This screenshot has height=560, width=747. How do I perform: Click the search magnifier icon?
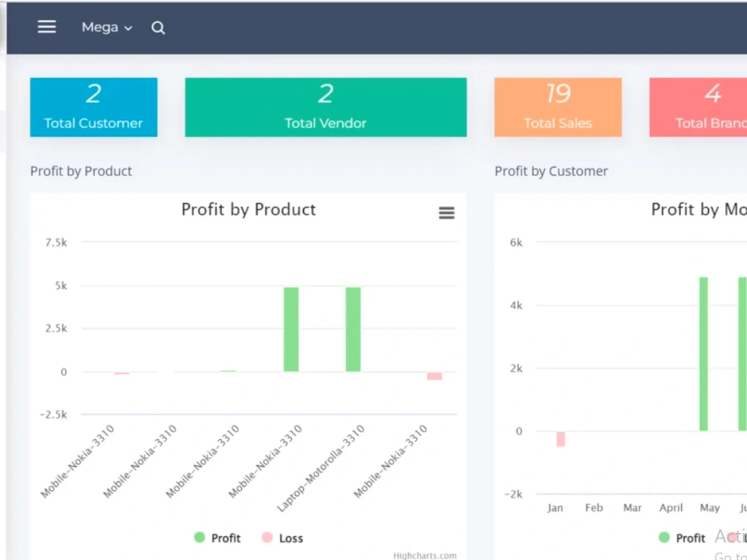pos(158,28)
